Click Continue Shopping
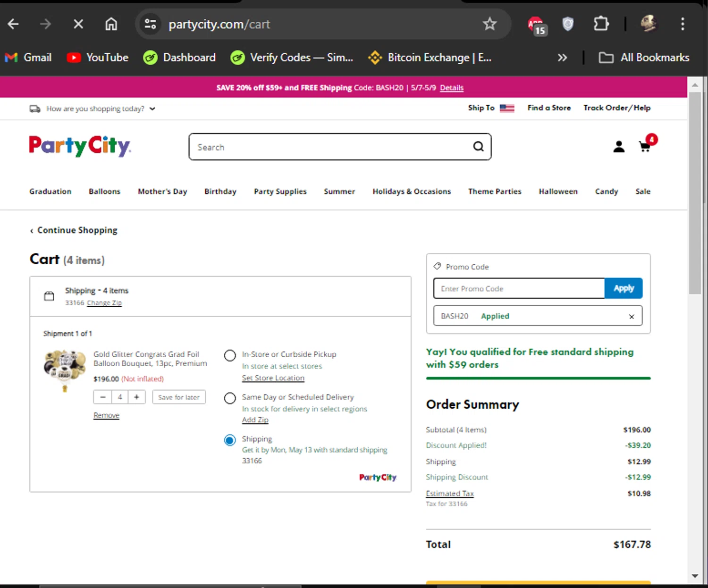 coord(74,230)
